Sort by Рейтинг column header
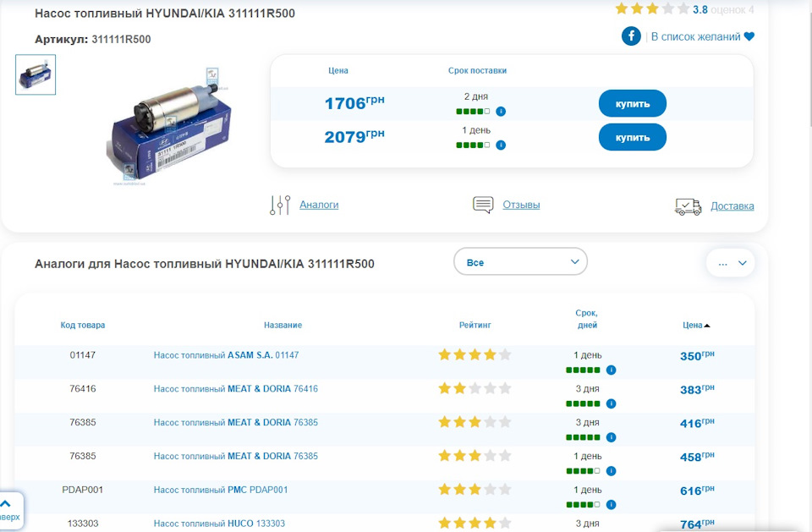The height and width of the screenshot is (532, 812). coord(475,326)
